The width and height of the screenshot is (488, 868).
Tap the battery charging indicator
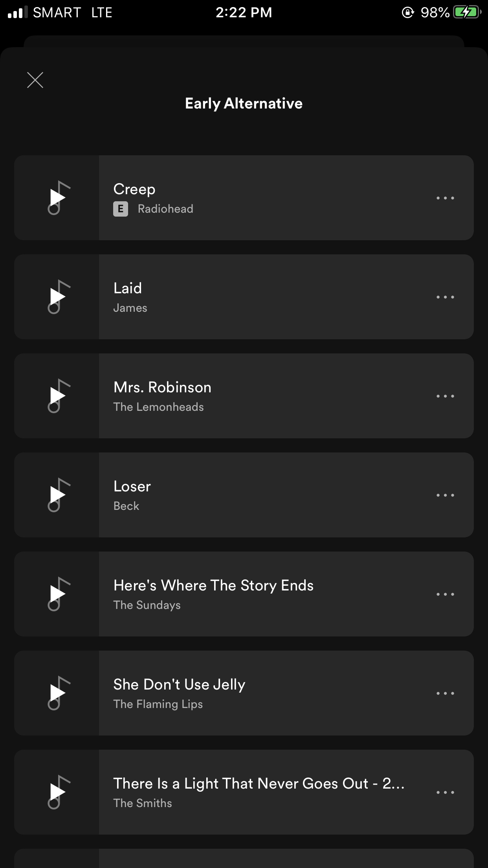pyautogui.click(x=467, y=13)
